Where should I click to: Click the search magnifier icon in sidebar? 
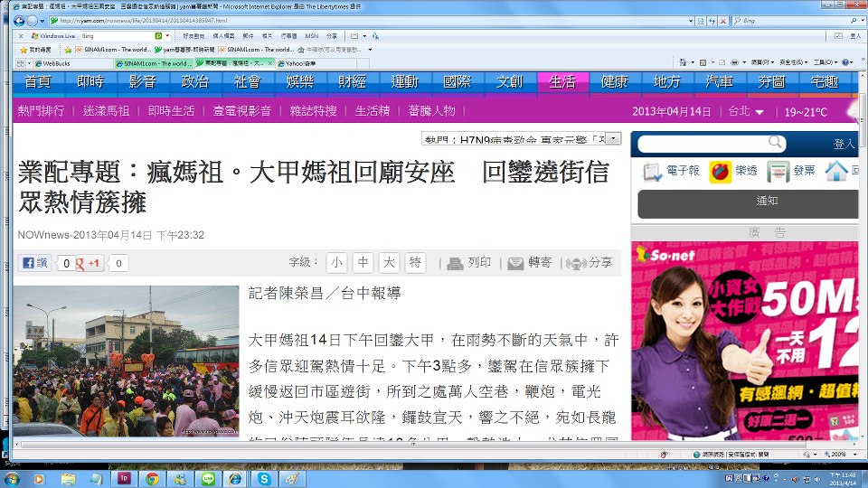[x=775, y=143]
